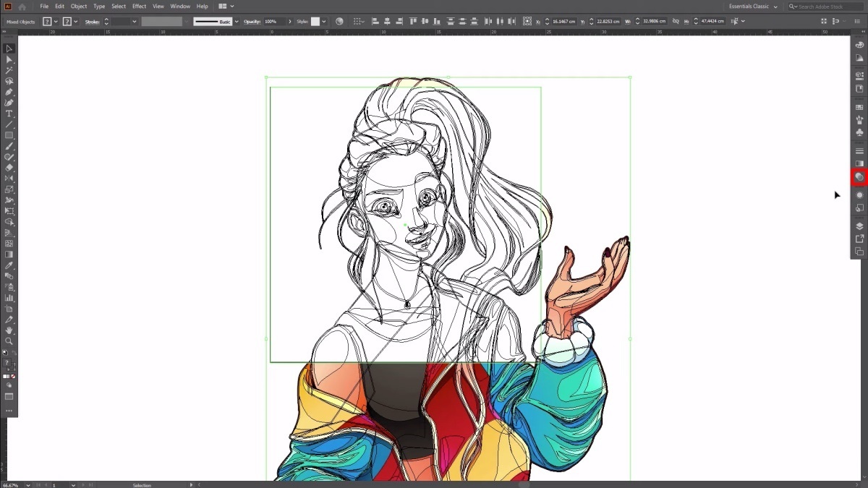Select the Zoom tool
Image resolution: width=868 pixels, height=488 pixels.
click(9, 341)
